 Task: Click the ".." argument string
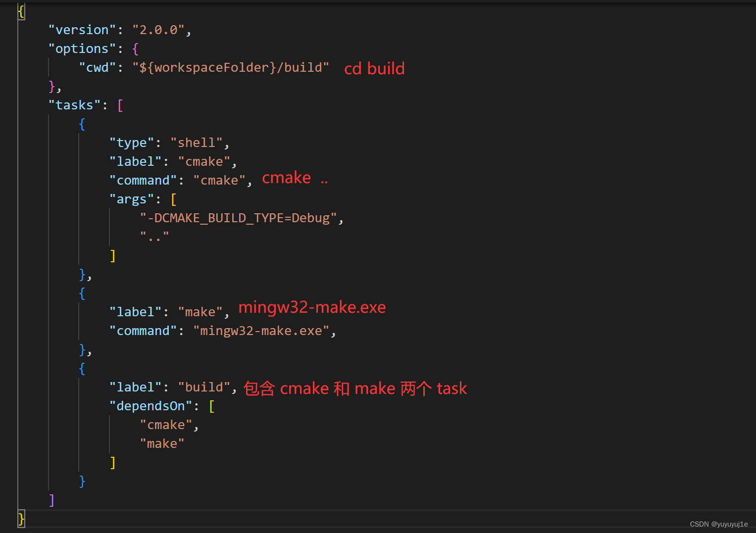[x=154, y=237]
